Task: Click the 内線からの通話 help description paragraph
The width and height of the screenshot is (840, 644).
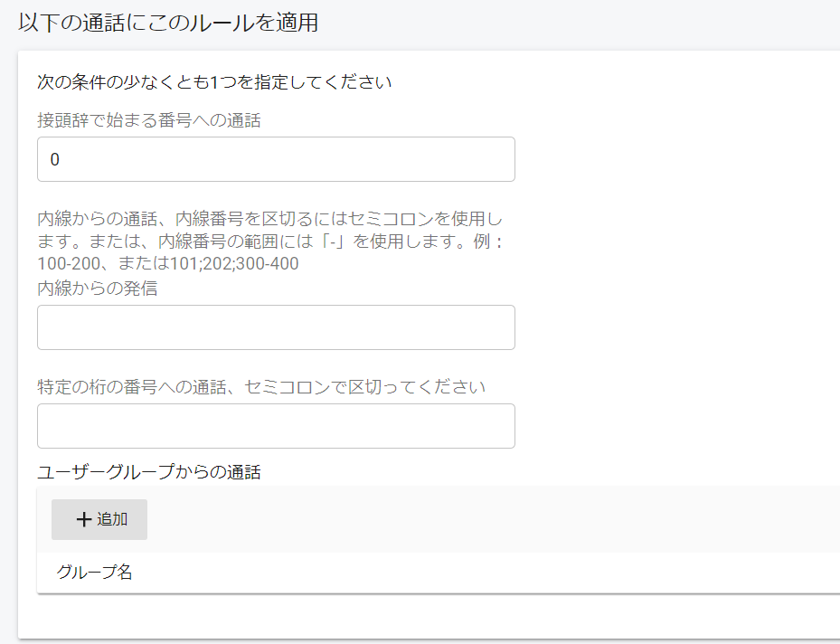Action: click(x=270, y=241)
